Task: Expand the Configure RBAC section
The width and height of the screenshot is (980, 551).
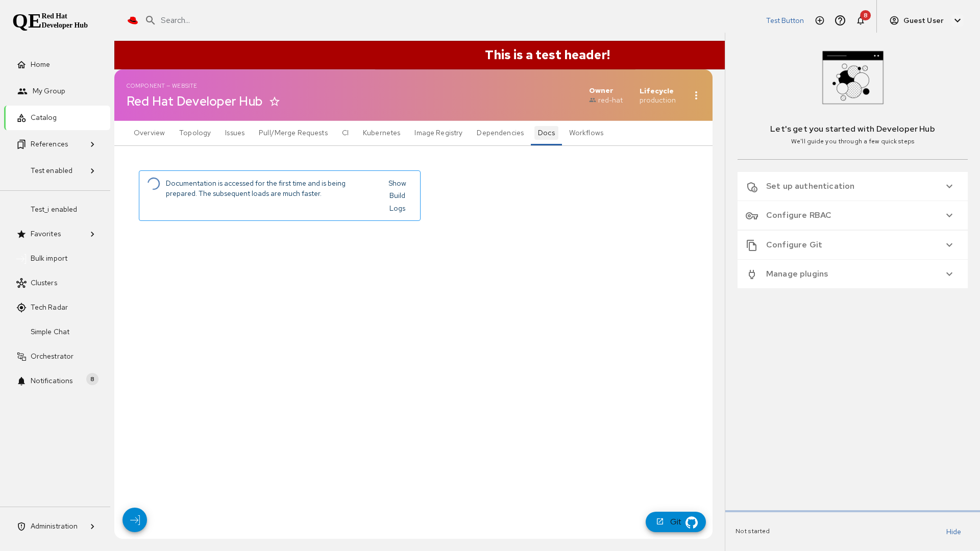Action: [852, 215]
